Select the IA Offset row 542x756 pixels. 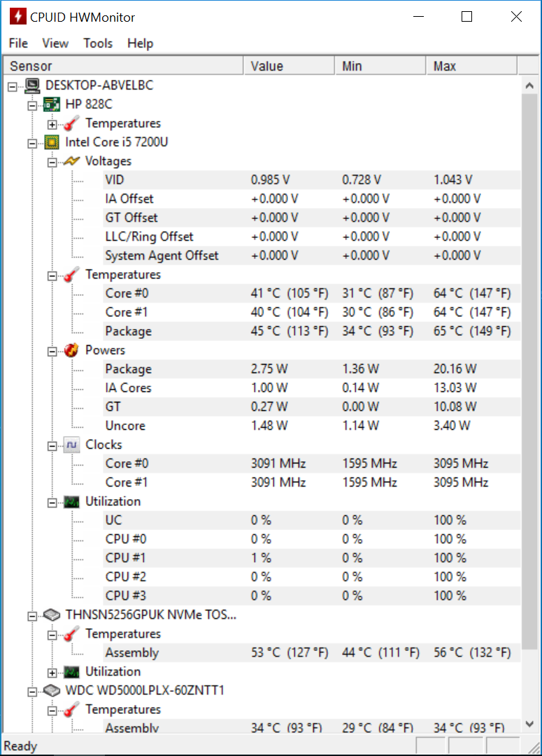pos(312,199)
